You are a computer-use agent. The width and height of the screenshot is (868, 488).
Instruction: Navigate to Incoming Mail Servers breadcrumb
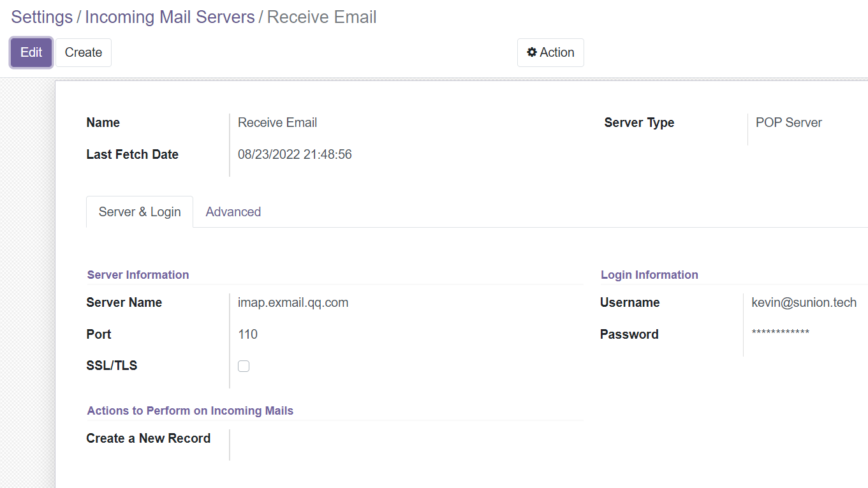(x=170, y=17)
